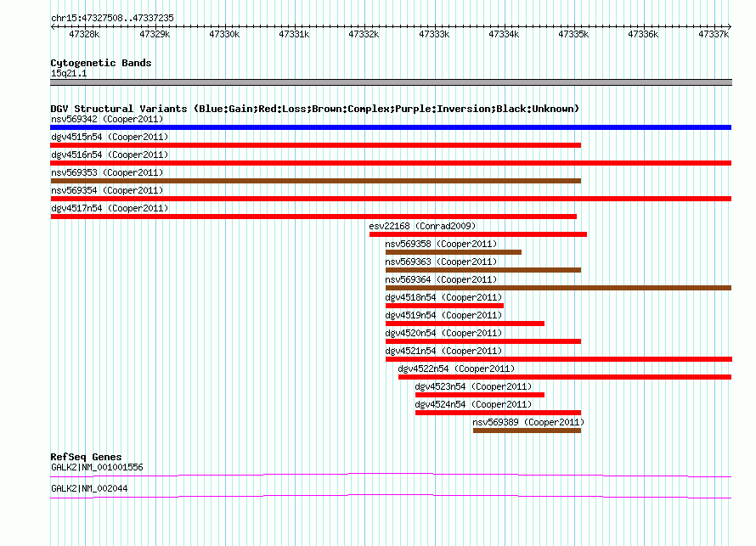Click the 47333k ruler position

pyautogui.click(x=434, y=34)
